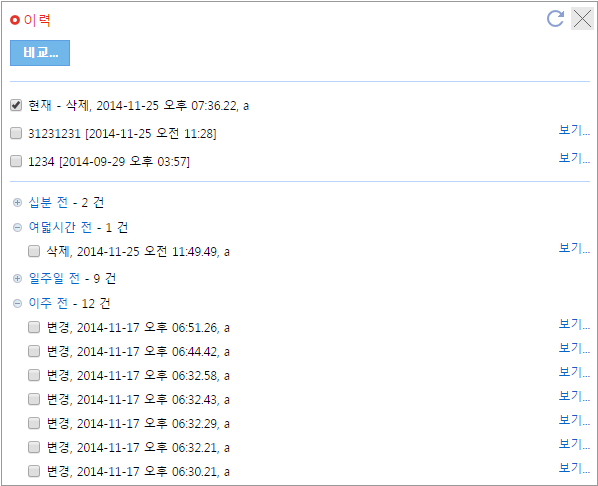Click the 비교... compare button
The width and height of the screenshot is (598, 486).
tap(40, 53)
